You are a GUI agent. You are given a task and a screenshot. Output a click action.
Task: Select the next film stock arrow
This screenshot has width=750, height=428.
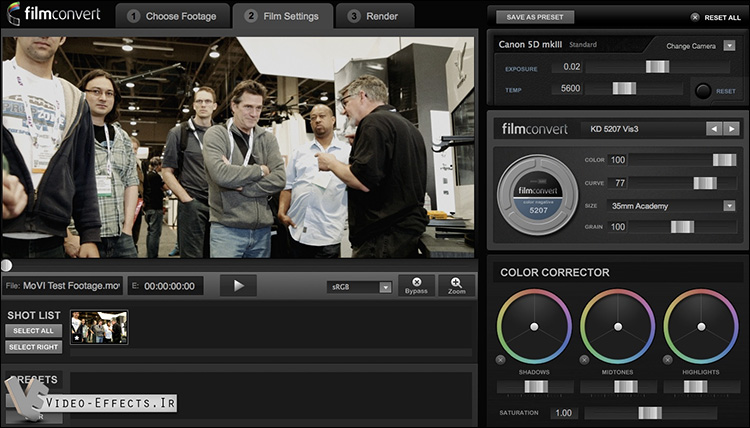point(731,129)
